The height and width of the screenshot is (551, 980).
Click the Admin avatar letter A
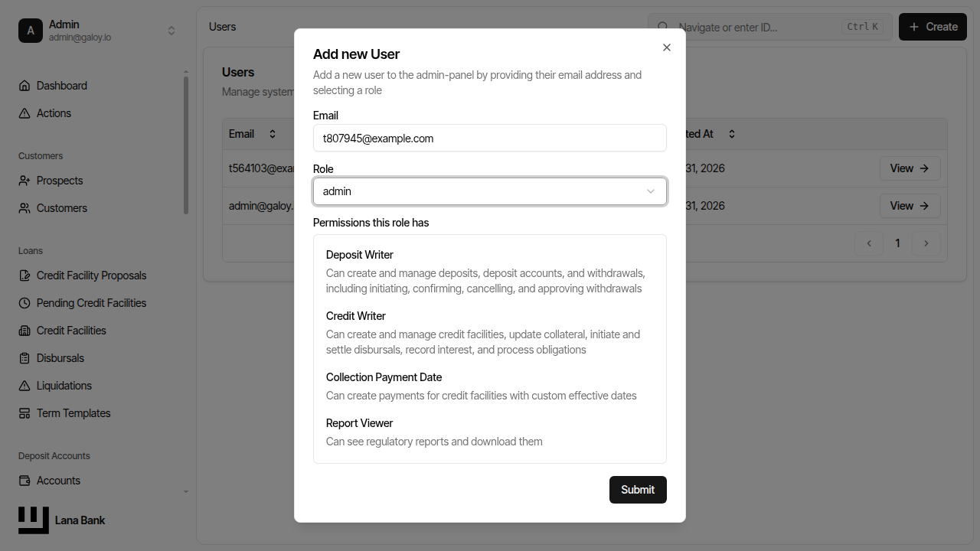click(31, 31)
